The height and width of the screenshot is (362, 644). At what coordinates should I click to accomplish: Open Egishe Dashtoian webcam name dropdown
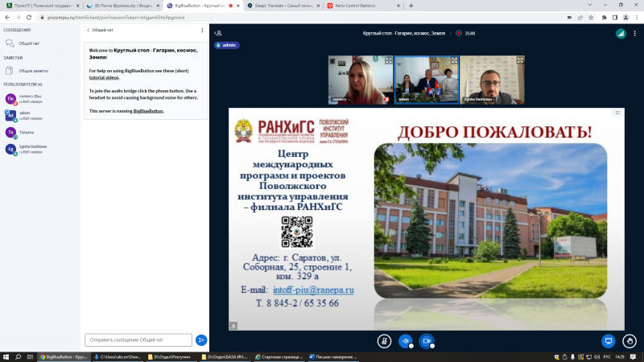tap(479, 99)
